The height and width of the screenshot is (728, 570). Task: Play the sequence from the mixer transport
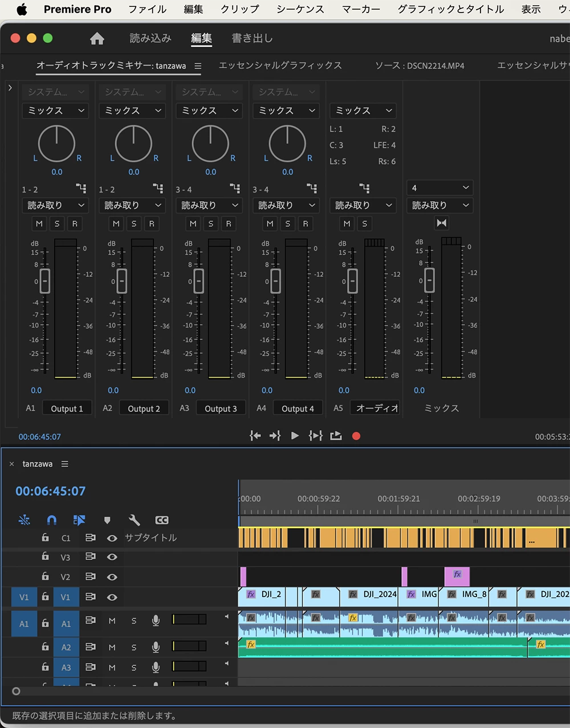tap(295, 436)
